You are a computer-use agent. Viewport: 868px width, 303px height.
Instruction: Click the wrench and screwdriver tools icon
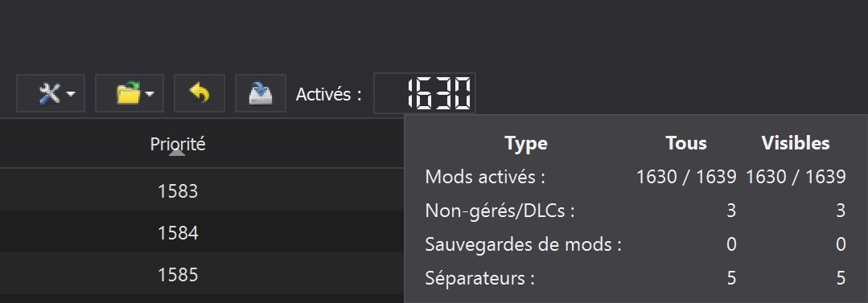49,93
